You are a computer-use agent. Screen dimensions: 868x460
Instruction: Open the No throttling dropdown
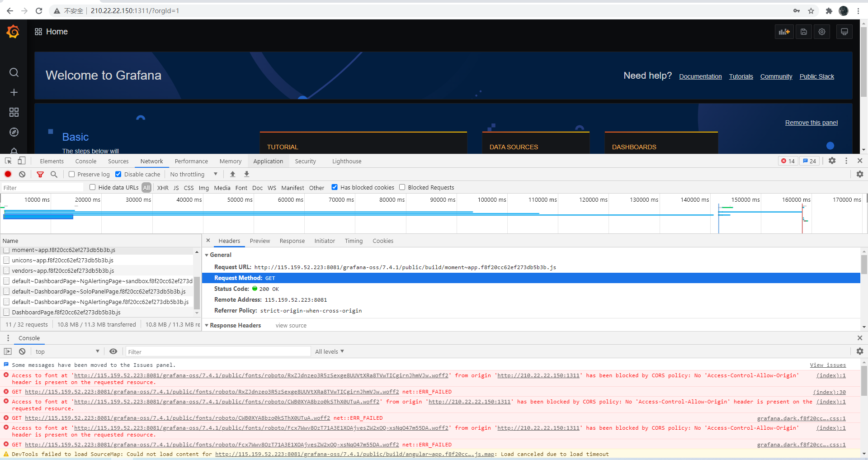[192, 174]
